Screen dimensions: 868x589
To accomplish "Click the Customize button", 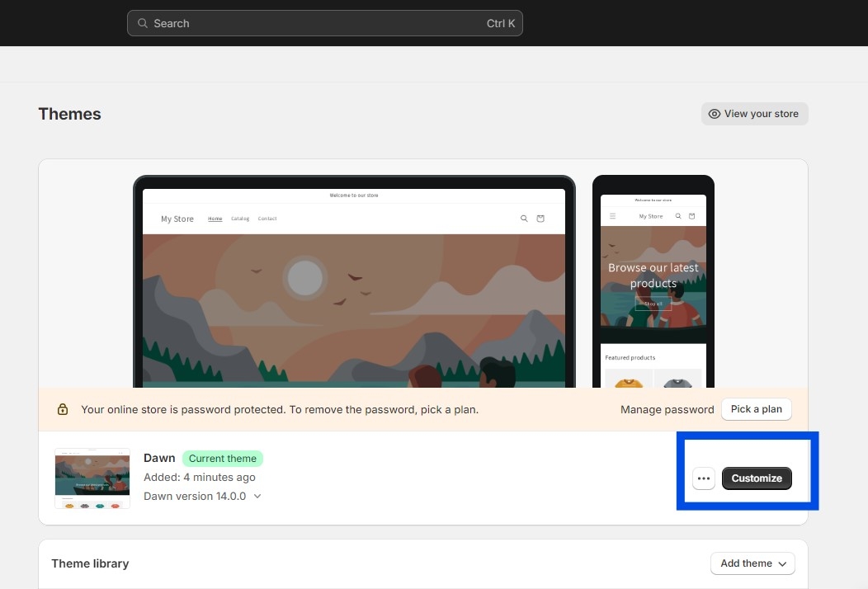I will click(x=756, y=478).
